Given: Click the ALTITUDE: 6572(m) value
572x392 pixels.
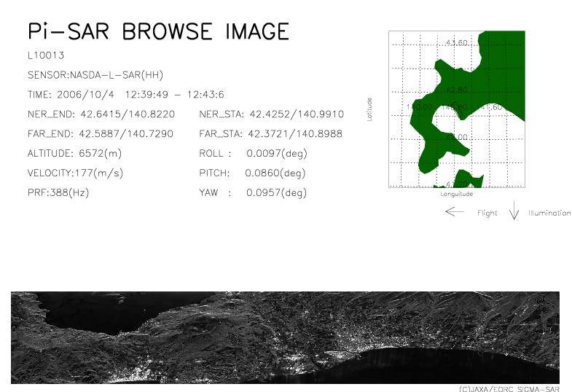Looking at the screenshot, I should pos(74,154).
